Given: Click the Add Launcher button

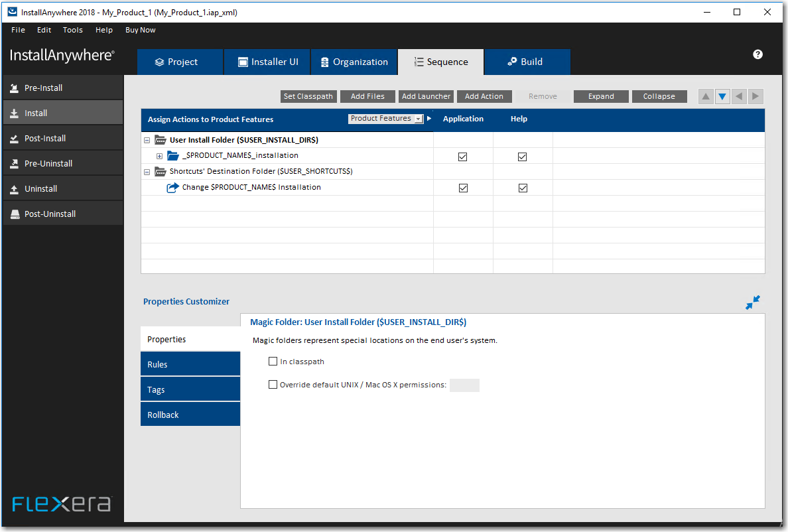Looking at the screenshot, I should [x=427, y=96].
